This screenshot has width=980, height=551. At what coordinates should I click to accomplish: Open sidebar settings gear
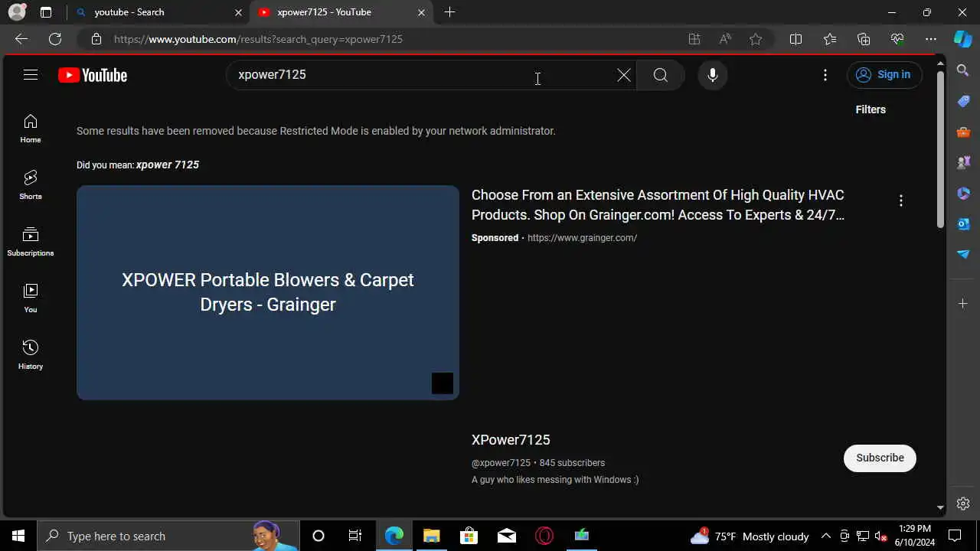963,504
